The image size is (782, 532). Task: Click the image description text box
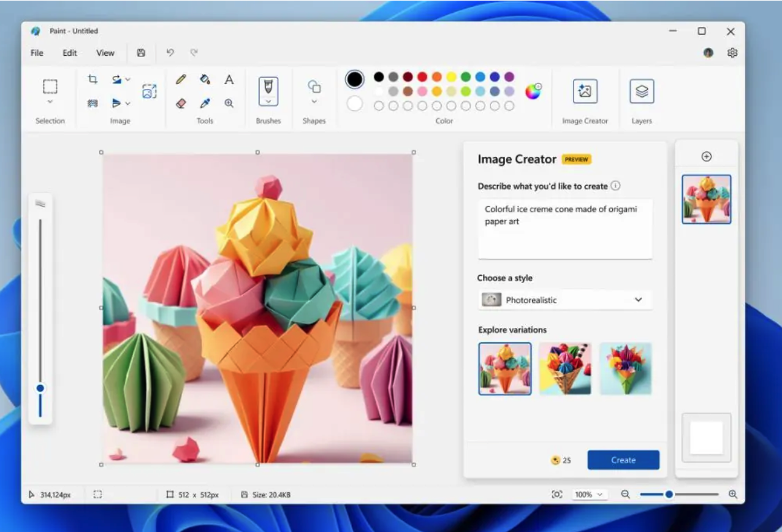coord(565,229)
